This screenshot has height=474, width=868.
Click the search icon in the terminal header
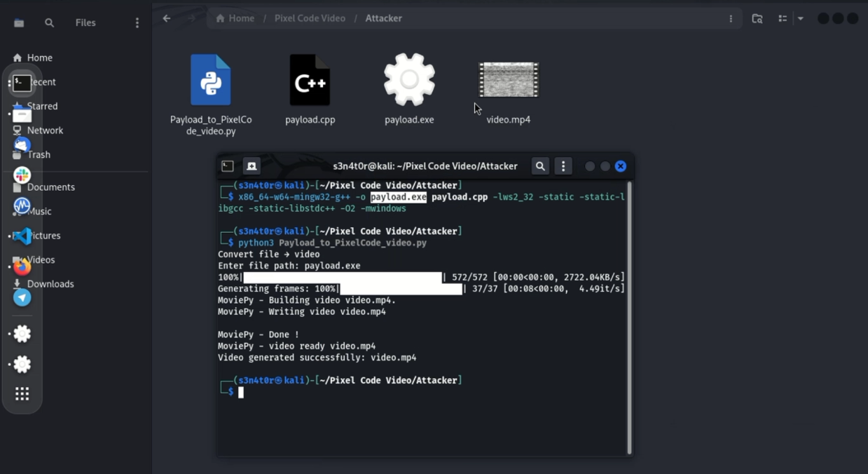click(x=539, y=166)
